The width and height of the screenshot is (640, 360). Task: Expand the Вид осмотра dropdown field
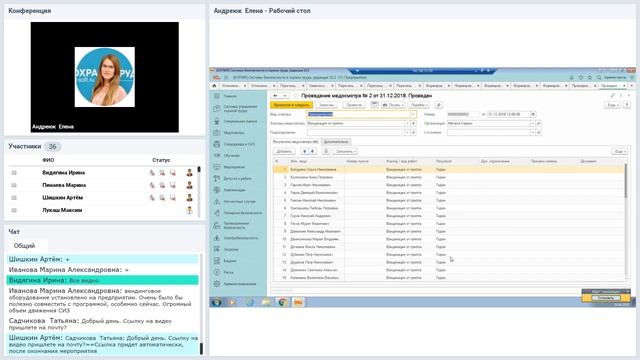coord(413,114)
